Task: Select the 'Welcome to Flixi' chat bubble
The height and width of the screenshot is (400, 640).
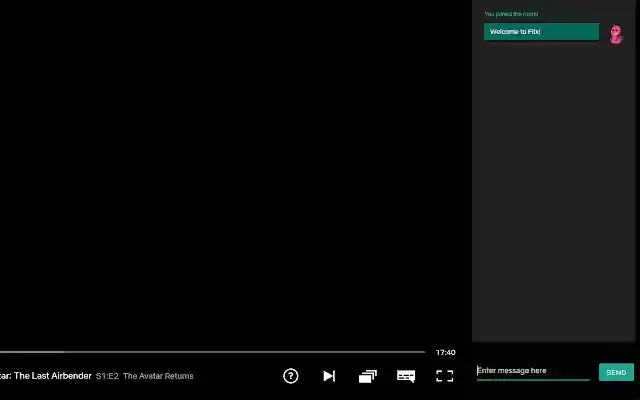Action: tap(541, 32)
